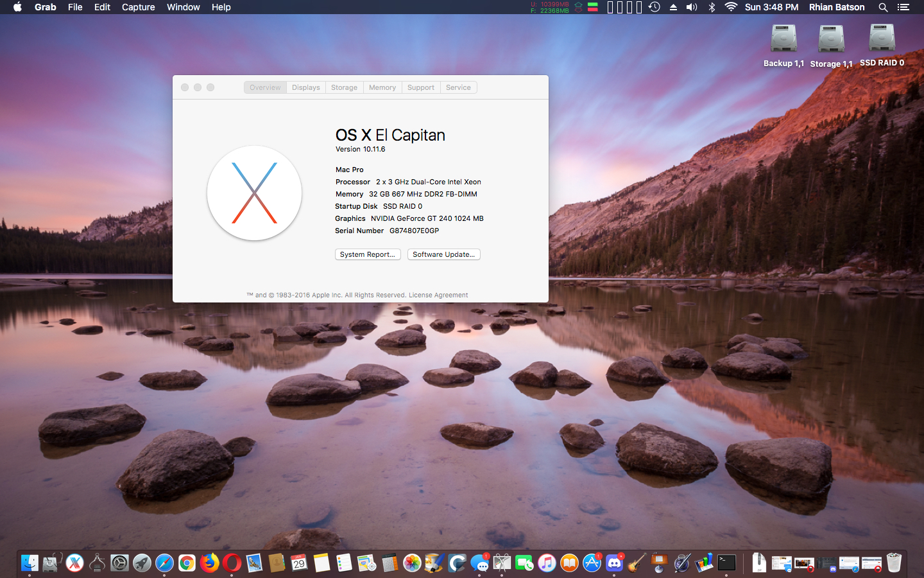The height and width of the screenshot is (578, 924).
Task: Click the Sun 3:48 PM clock
Action: point(772,7)
